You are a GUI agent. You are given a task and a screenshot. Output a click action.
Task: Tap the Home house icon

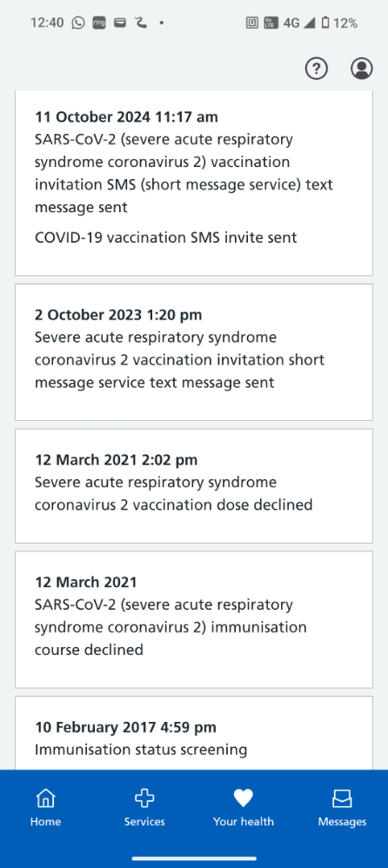(45, 798)
